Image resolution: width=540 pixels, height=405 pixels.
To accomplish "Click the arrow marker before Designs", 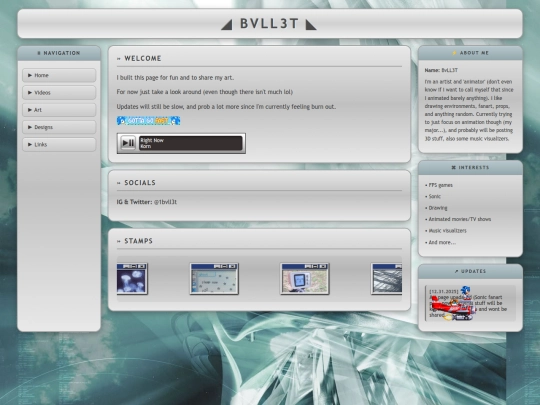I will click(x=30, y=127).
